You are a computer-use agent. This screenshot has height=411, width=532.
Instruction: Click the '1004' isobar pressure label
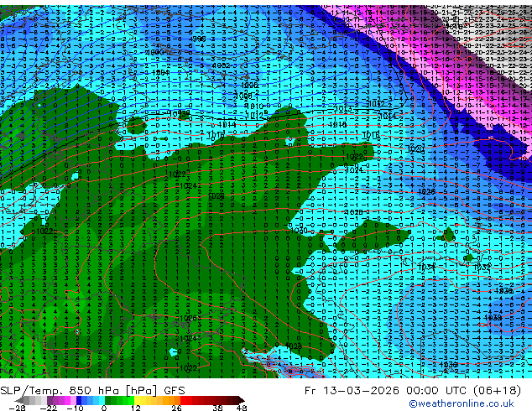[161, 73]
